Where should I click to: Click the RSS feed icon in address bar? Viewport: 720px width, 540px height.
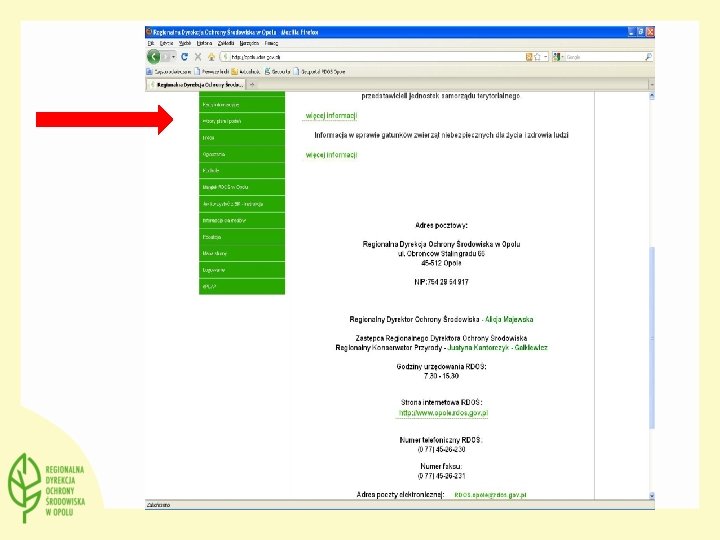529,57
